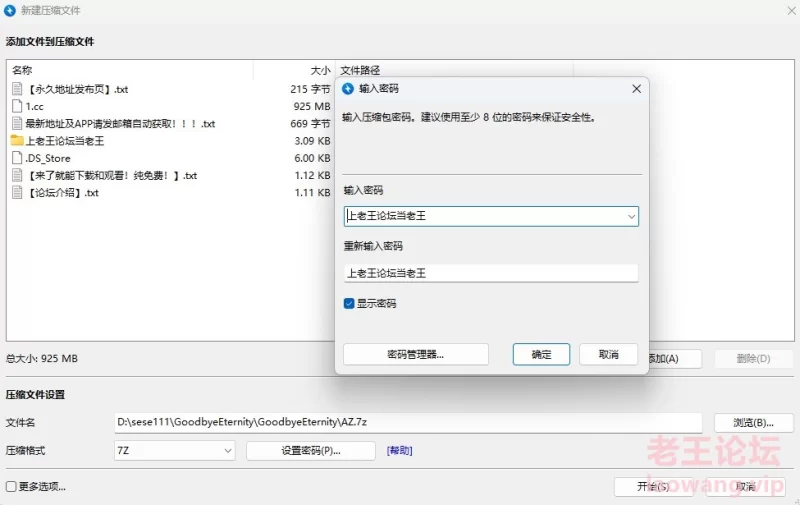Open 密码管理器...
Screen dimensions: 800x505
416,355
